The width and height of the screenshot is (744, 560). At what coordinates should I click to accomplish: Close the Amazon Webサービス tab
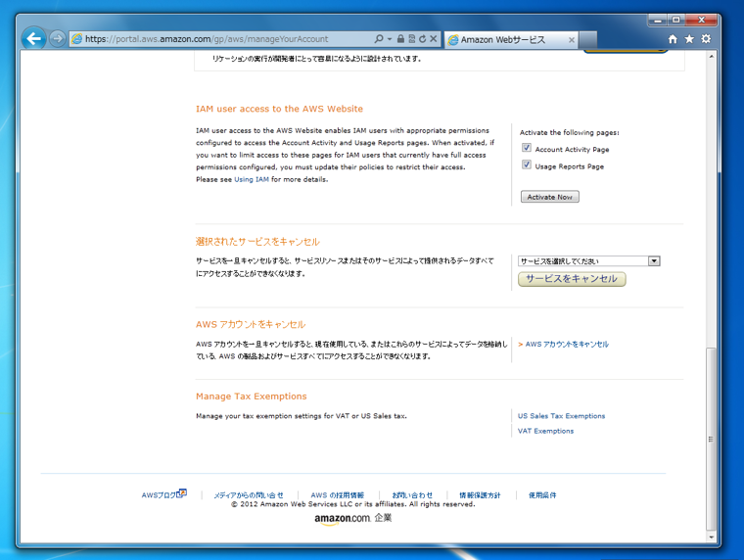coord(572,40)
